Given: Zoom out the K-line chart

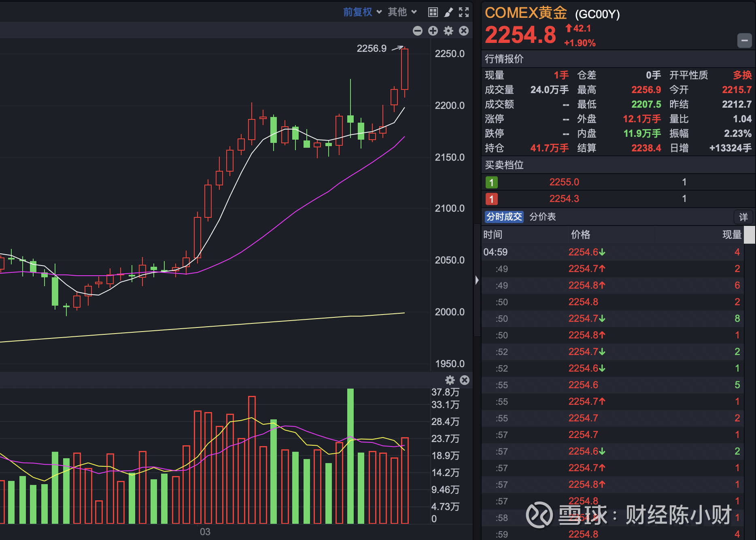Looking at the screenshot, I should point(417,31).
